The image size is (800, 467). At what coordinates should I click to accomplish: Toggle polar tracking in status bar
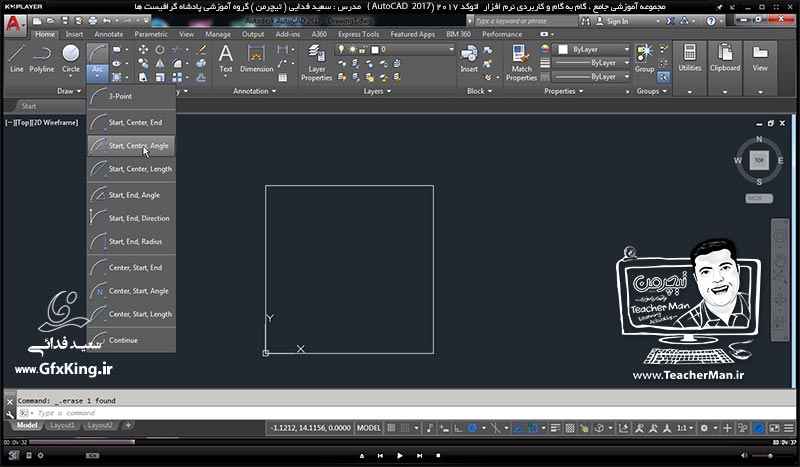tap(472, 428)
